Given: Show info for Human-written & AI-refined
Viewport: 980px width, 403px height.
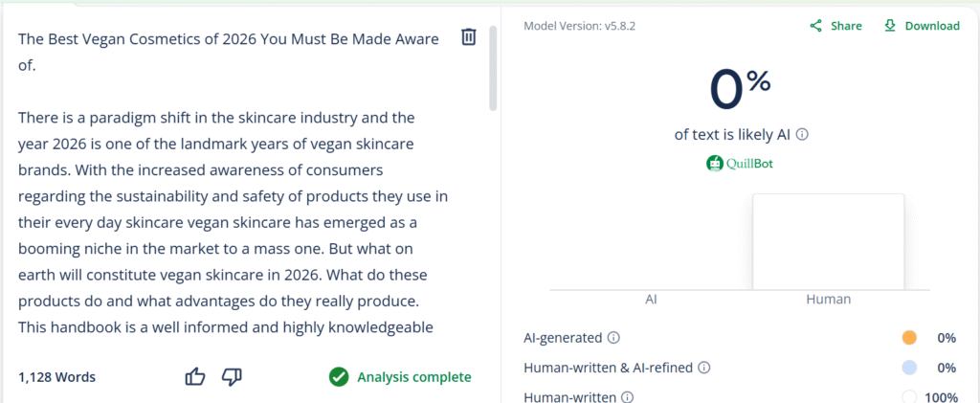Looking at the screenshot, I should pos(704,367).
